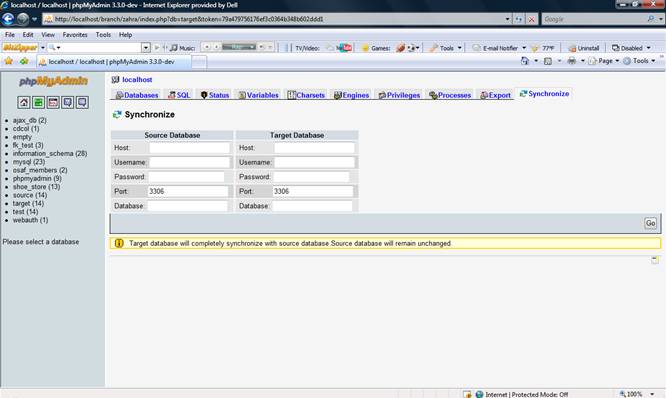666x398 pixels.
Task: Expand the address bar history dropdown arrow
Action: click(x=507, y=20)
